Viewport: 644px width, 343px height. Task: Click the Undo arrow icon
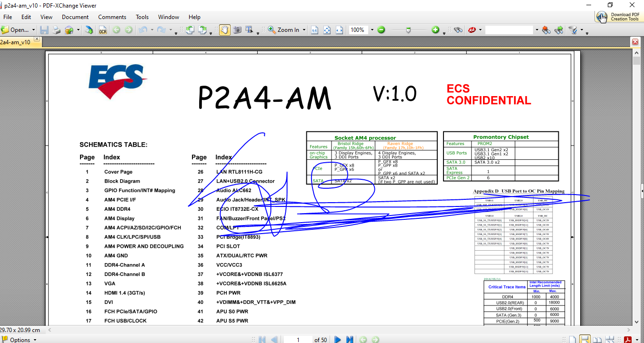(142, 30)
